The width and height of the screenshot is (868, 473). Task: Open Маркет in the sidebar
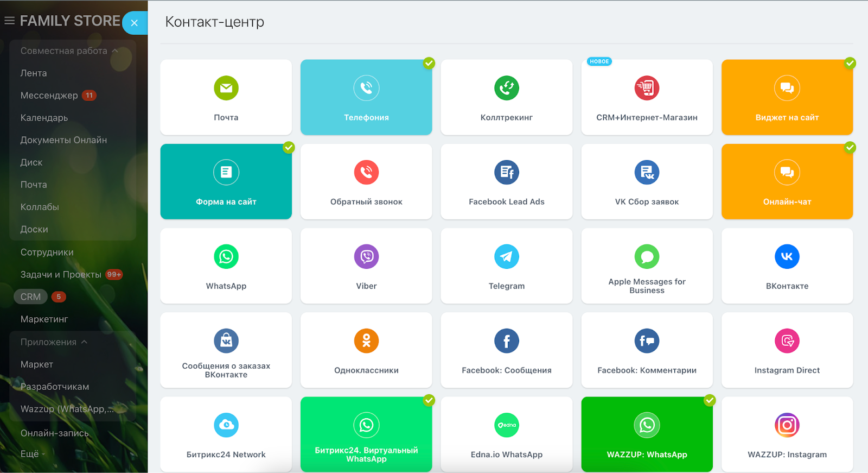(37, 364)
